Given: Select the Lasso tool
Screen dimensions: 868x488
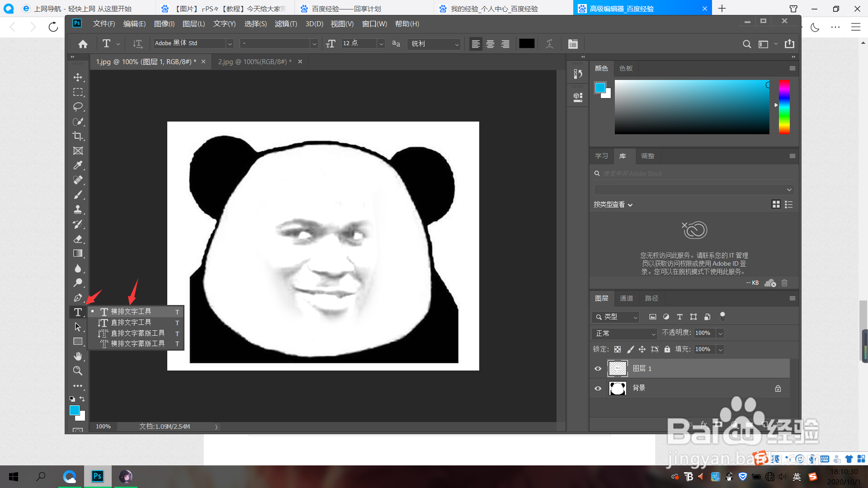Looking at the screenshot, I should pos(78,107).
